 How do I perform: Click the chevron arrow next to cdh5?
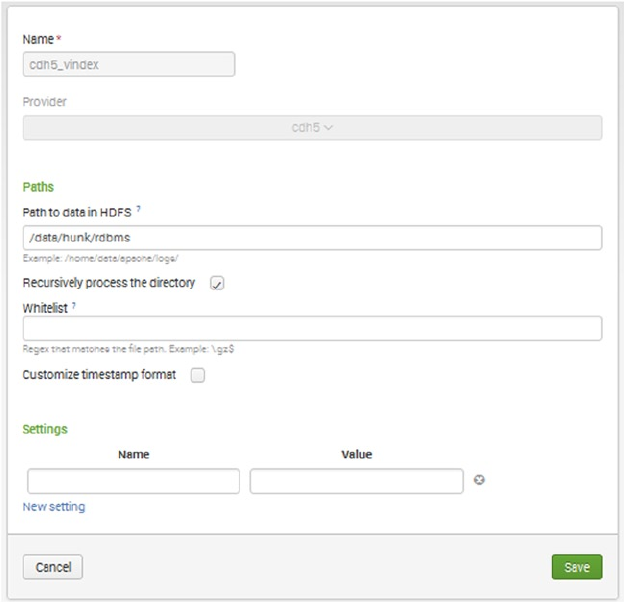pyautogui.click(x=328, y=128)
